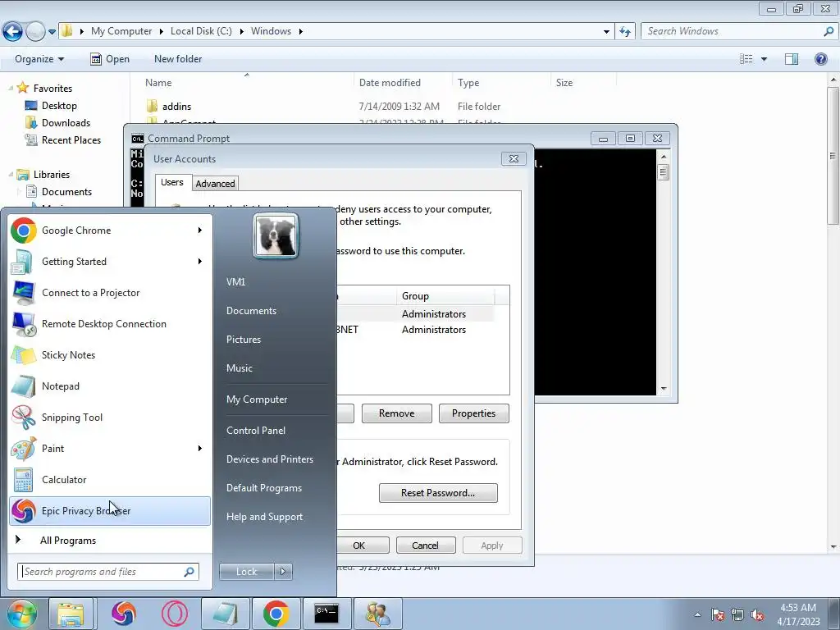Open Paint from Start menu
This screenshot has height=630, width=840.
tap(110, 449)
